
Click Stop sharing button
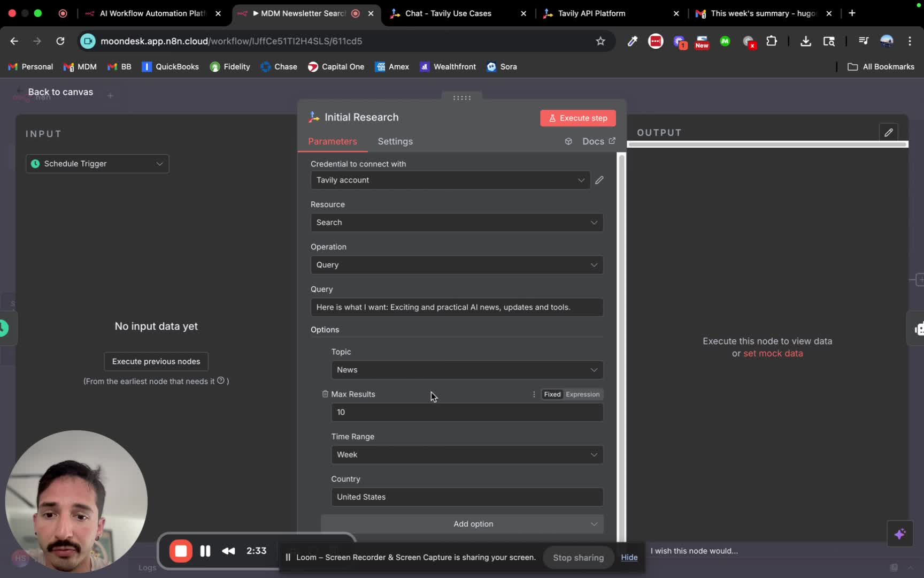click(578, 558)
